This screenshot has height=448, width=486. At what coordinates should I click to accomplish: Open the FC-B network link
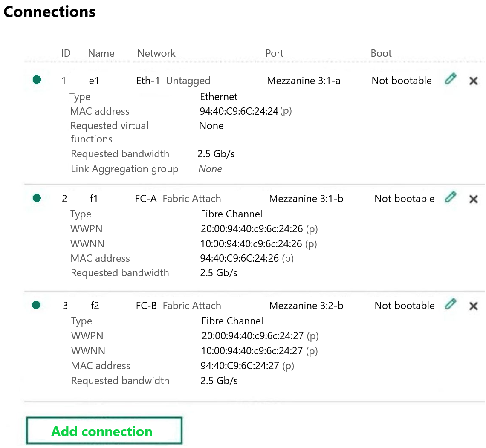click(x=146, y=306)
